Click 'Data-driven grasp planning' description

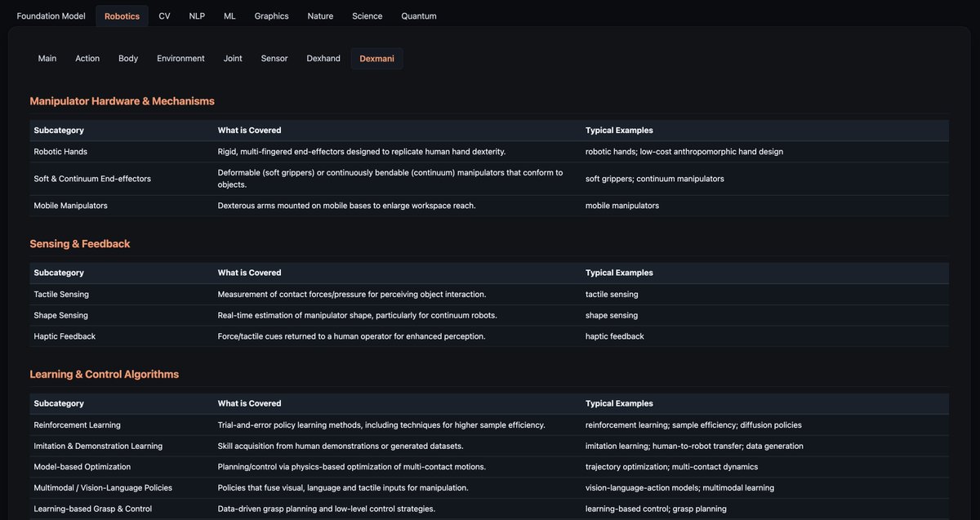(327, 509)
